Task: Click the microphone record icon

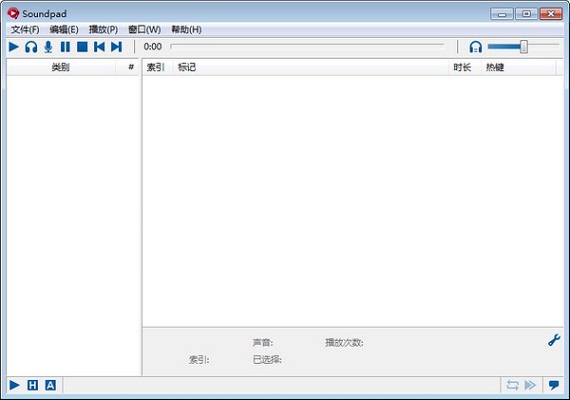Action: click(x=48, y=47)
